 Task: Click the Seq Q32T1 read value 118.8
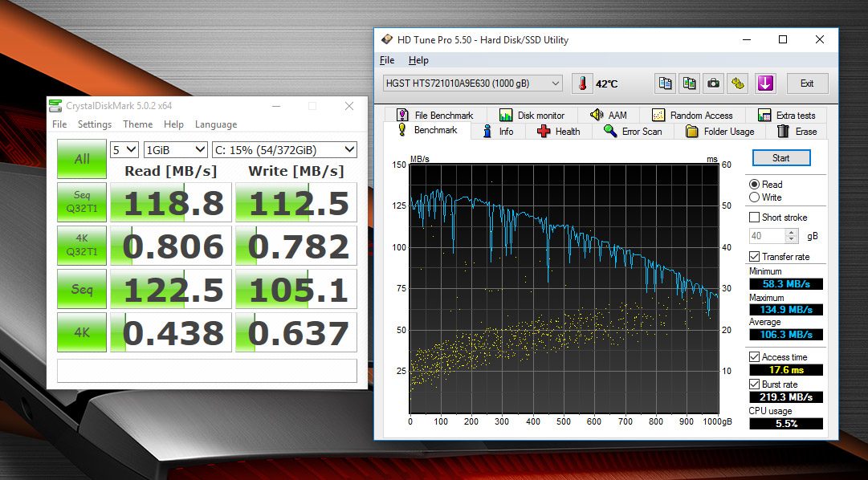tap(171, 202)
